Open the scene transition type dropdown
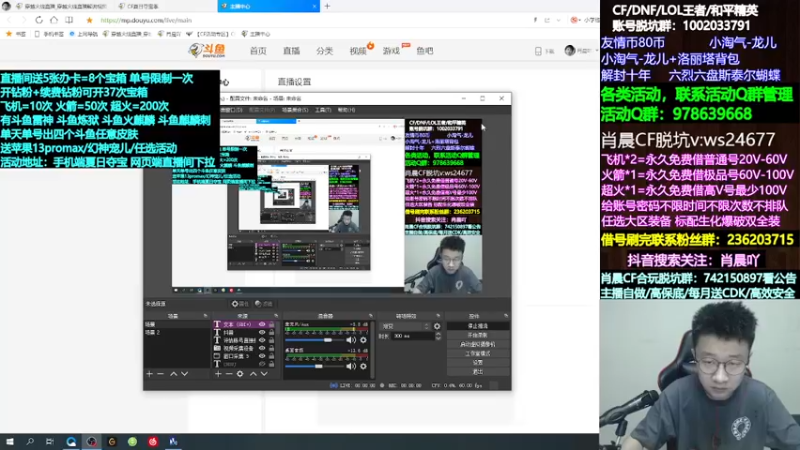 click(405, 326)
